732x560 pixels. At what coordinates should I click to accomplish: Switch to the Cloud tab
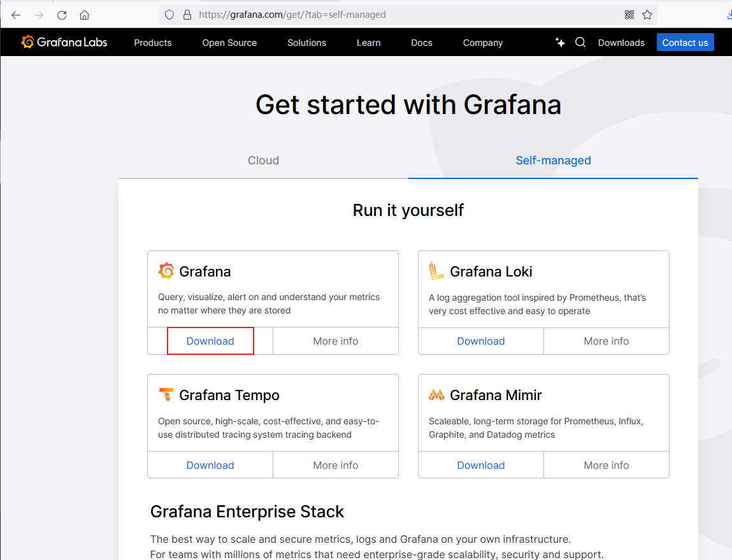click(x=263, y=161)
